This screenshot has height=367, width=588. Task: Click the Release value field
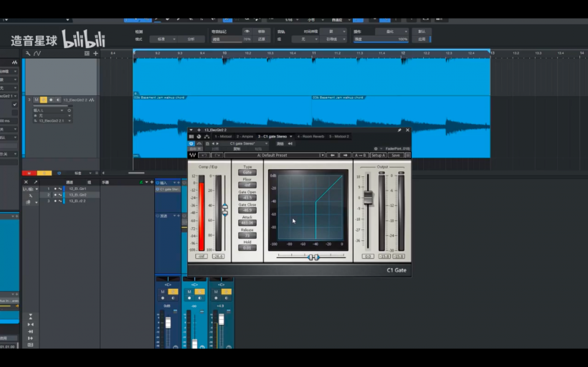pos(247,235)
